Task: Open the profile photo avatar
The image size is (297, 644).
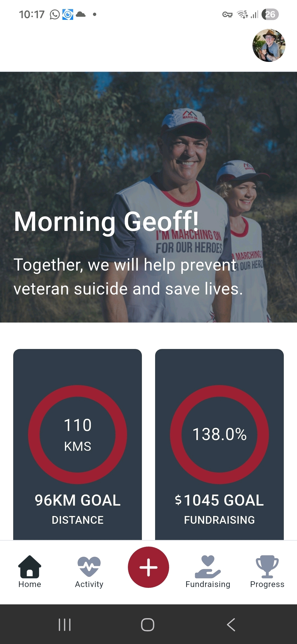Action: [x=269, y=45]
